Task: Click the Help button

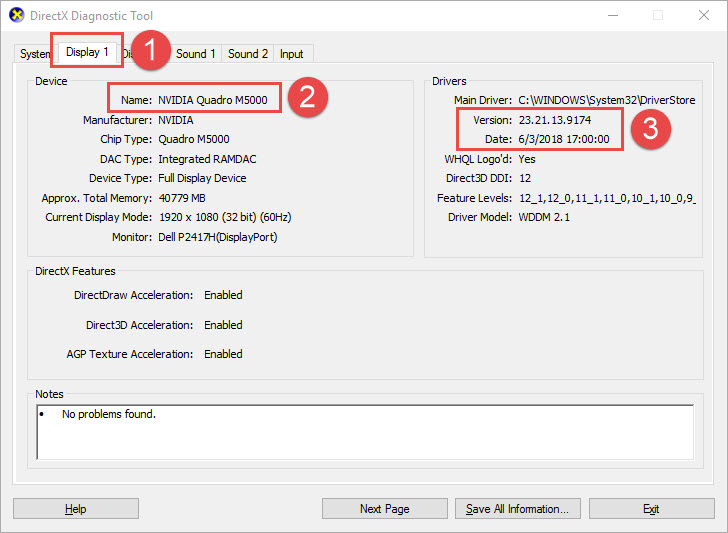Action: (76, 509)
